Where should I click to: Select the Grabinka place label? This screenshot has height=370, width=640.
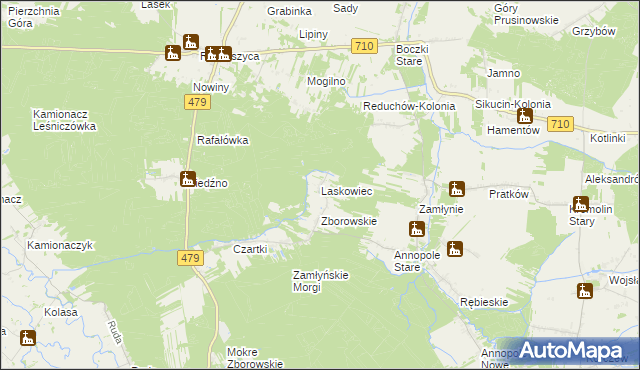click(x=289, y=11)
